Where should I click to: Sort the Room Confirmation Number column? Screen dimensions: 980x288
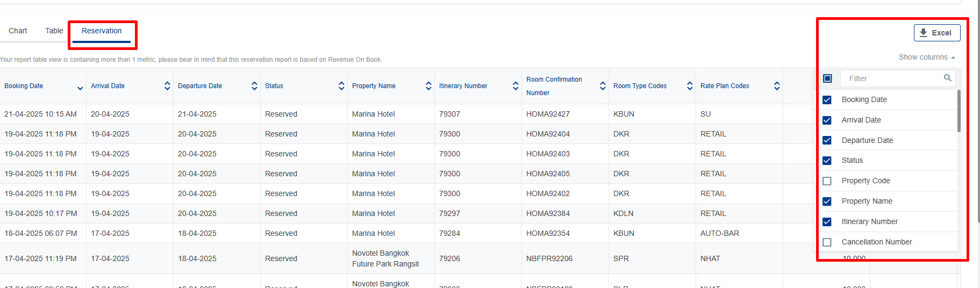tap(603, 86)
